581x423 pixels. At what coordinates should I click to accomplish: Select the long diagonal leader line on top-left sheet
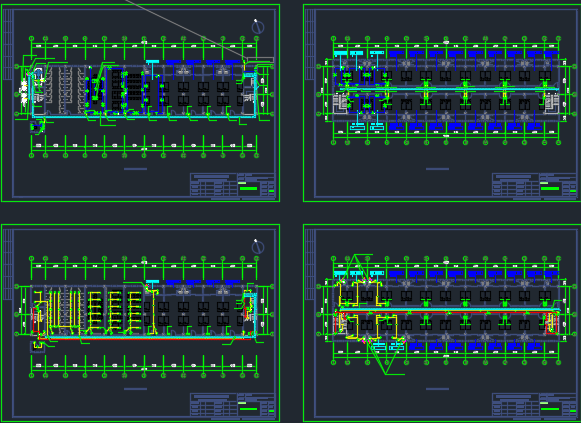click(185, 30)
